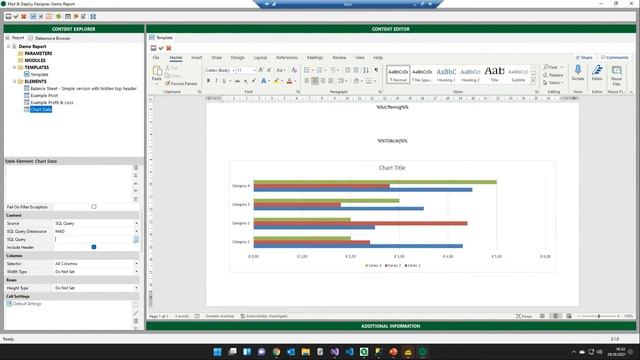The image size is (640, 360).
Task: Click the Paste icon in the Clipboard group
Action: point(157,71)
